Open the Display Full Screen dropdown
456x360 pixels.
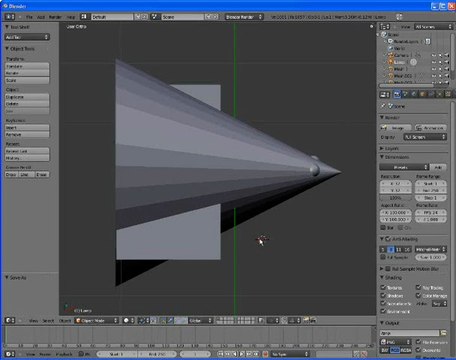pos(425,137)
